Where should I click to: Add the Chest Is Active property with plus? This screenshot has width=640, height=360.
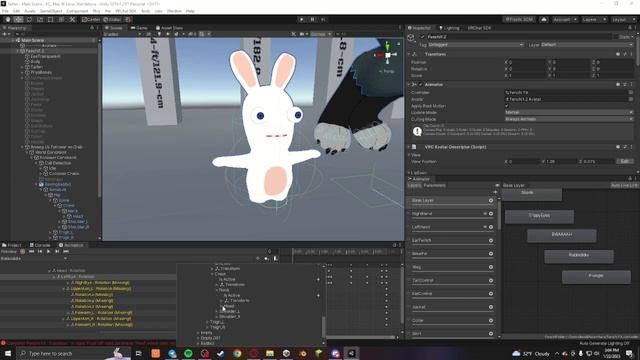coord(318,280)
